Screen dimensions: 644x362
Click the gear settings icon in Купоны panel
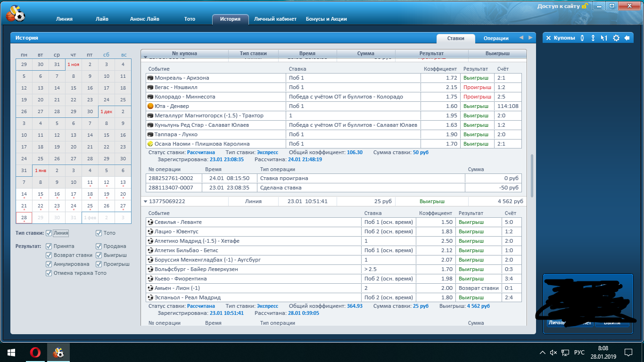click(x=616, y=38)
